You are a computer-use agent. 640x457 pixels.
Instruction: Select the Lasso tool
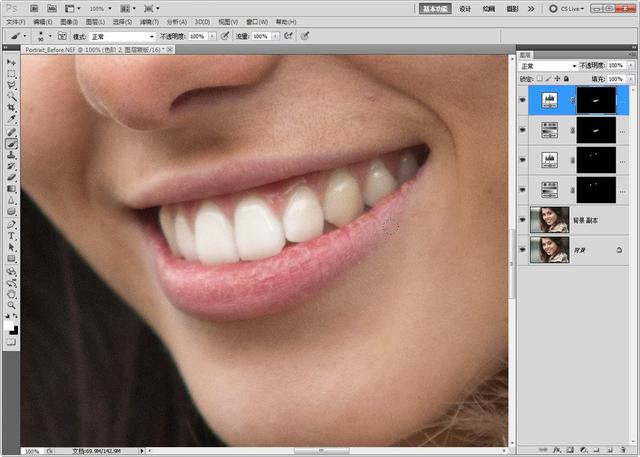point(11,85)
